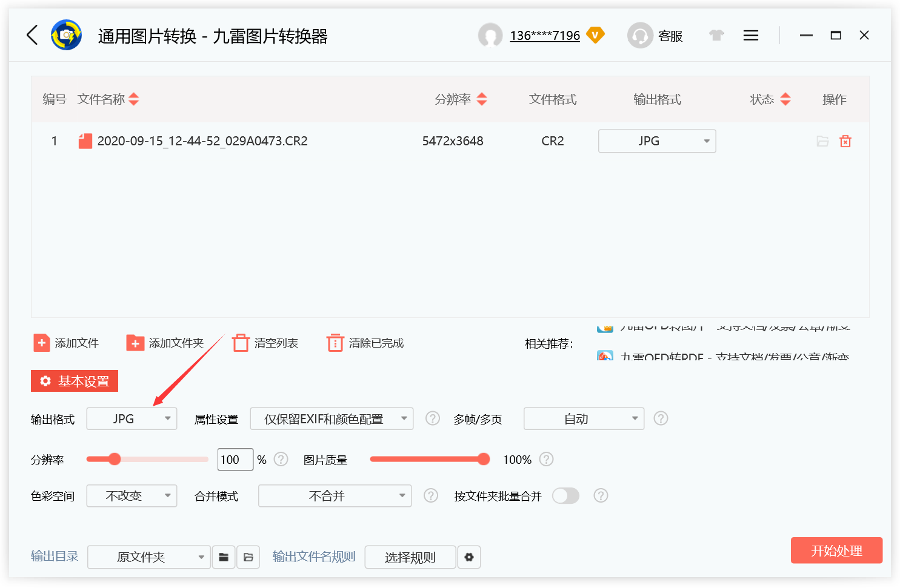Open output folder for CR2 file
Image resolution: width=900 pixels, height=588 pixels.
(822, 141)
